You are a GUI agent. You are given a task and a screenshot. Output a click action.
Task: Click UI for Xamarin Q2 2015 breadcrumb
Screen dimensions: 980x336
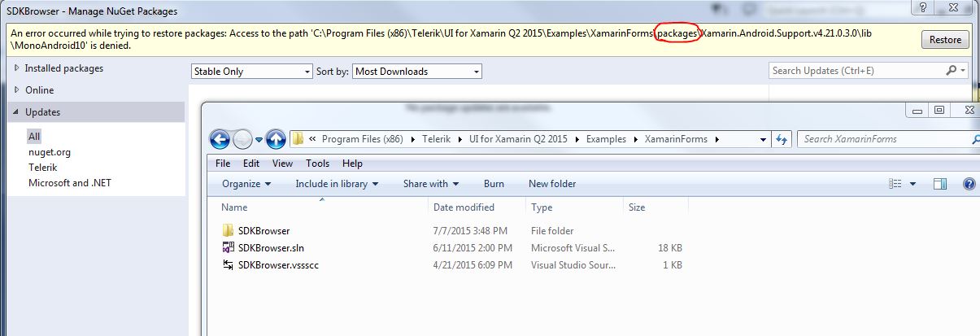[518, 139]
